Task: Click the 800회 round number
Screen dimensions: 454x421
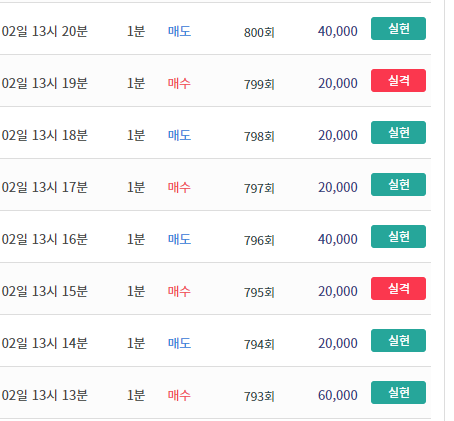Action: tap(259, 32)
